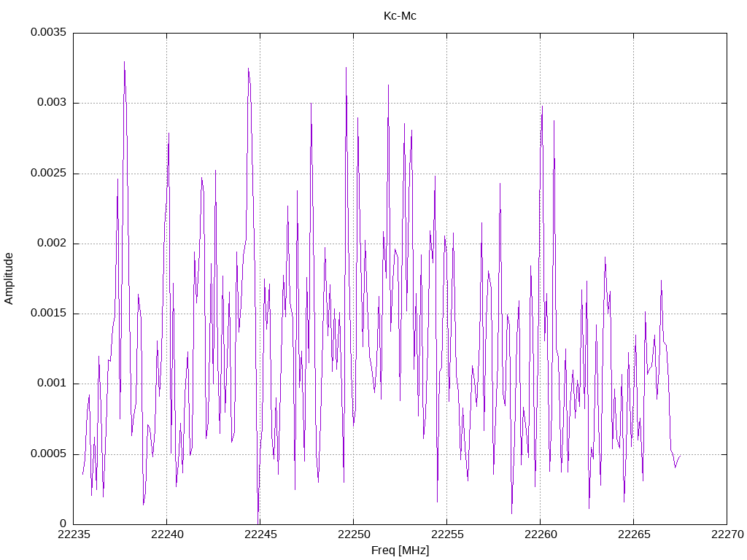
Task: Click the x-axis tick label 22270
Action: pos(727,534)
